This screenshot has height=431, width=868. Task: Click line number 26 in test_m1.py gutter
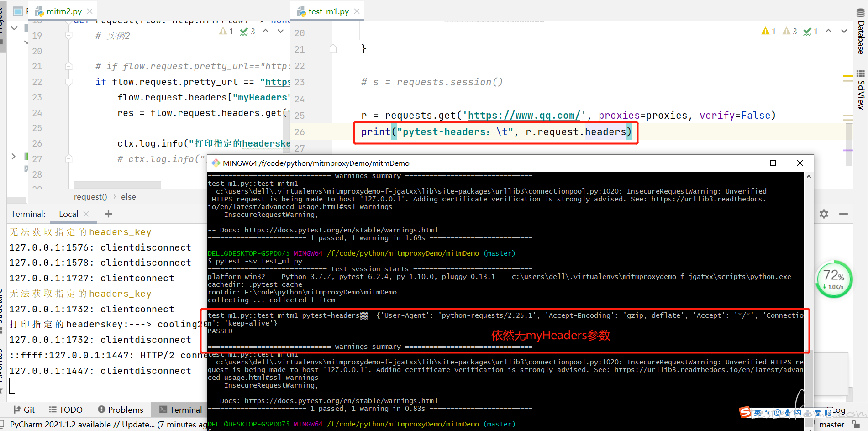[300, 132]
